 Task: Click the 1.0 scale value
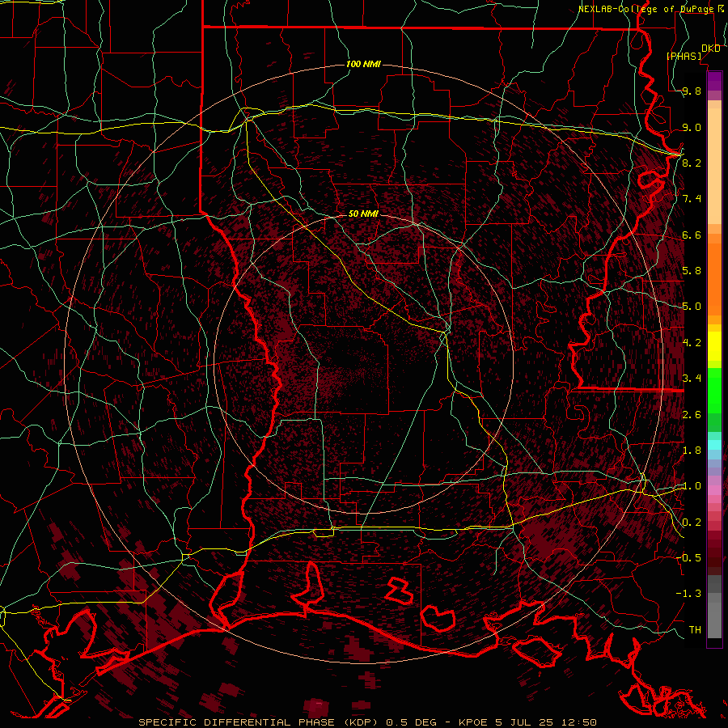(692, 486)
